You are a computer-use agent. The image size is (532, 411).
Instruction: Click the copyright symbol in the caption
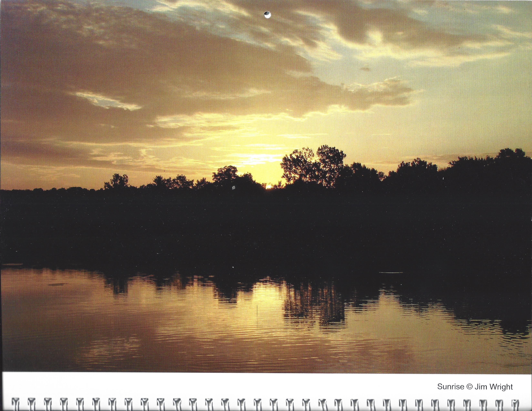(469, 387)
